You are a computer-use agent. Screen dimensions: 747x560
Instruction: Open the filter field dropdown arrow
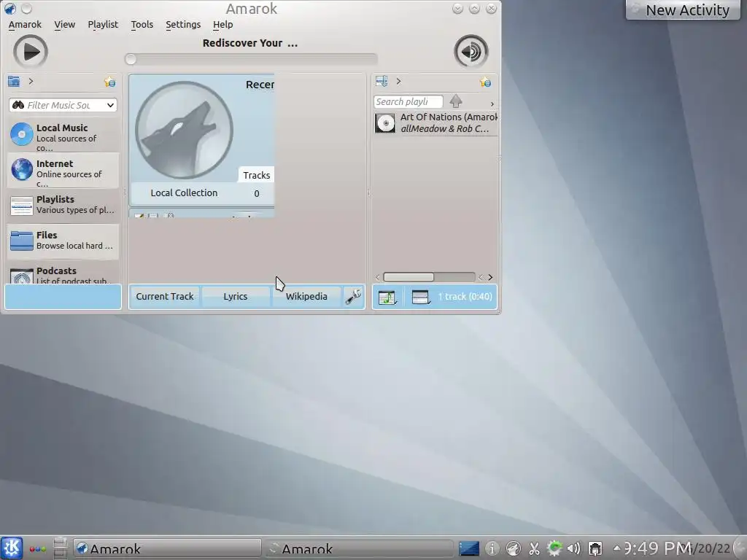click(111, 105)
